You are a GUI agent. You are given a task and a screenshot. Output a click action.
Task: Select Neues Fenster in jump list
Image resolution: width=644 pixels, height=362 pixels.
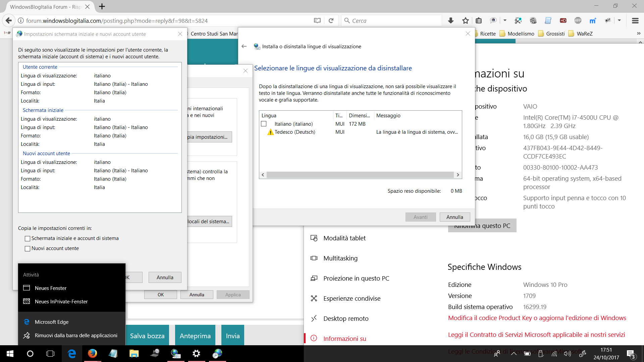(72, 288)
